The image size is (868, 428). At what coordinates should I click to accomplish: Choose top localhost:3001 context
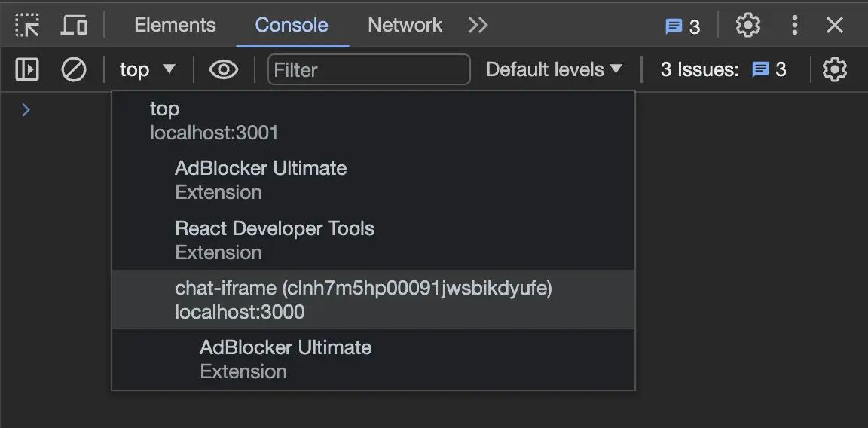coord(214,121)
